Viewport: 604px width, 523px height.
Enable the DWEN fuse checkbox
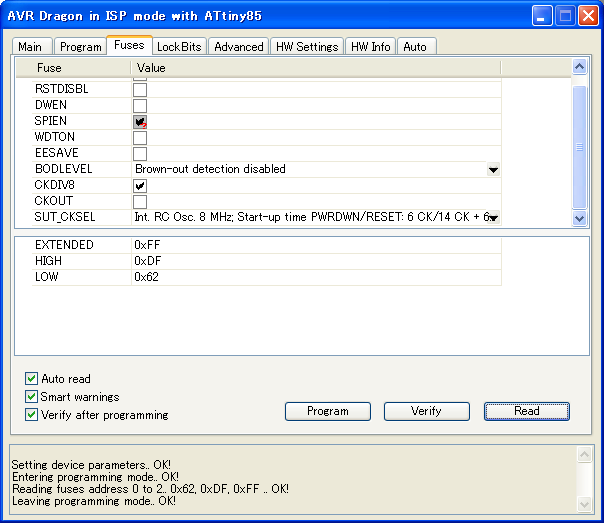click(x=140, y=106)
